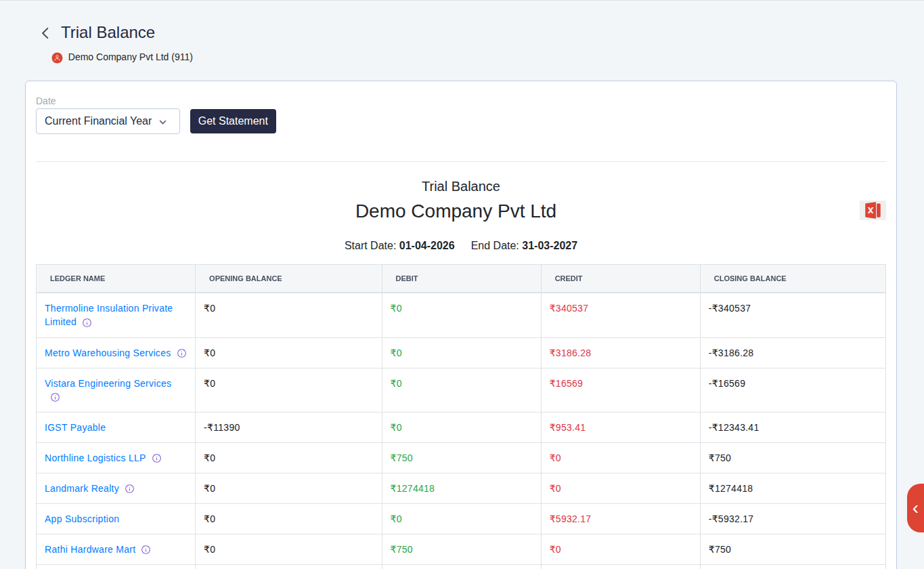Go back using the arrow beside Trial Balance

pos(45,33)
